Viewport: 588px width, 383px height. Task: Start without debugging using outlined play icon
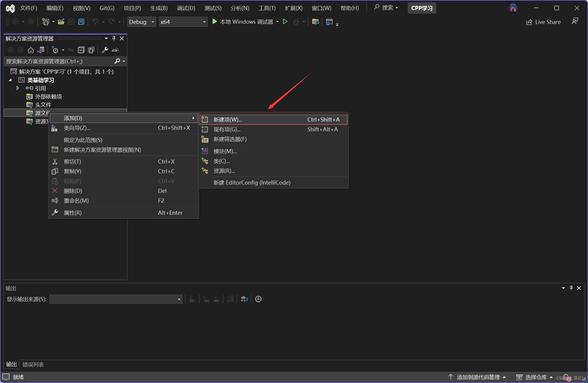285,22
